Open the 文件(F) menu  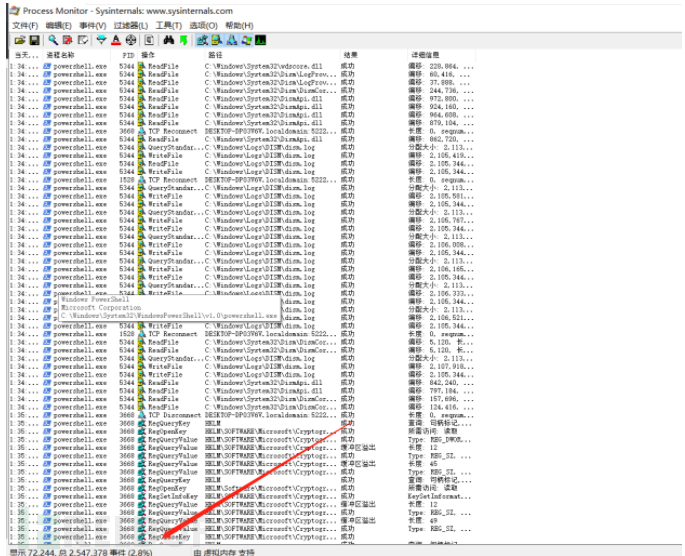[x=25, y=25]
